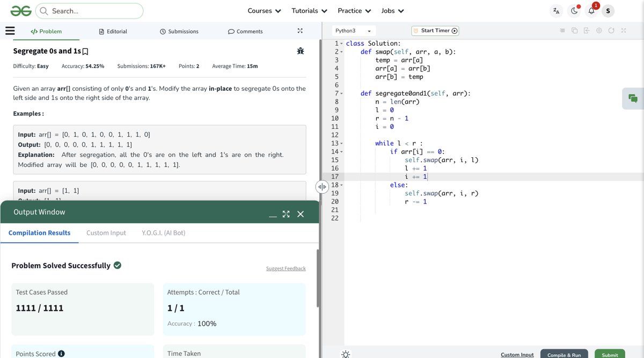Report a bug with the bug icon
This screenshot has width=644, height=358.
(x=301, y=51)
